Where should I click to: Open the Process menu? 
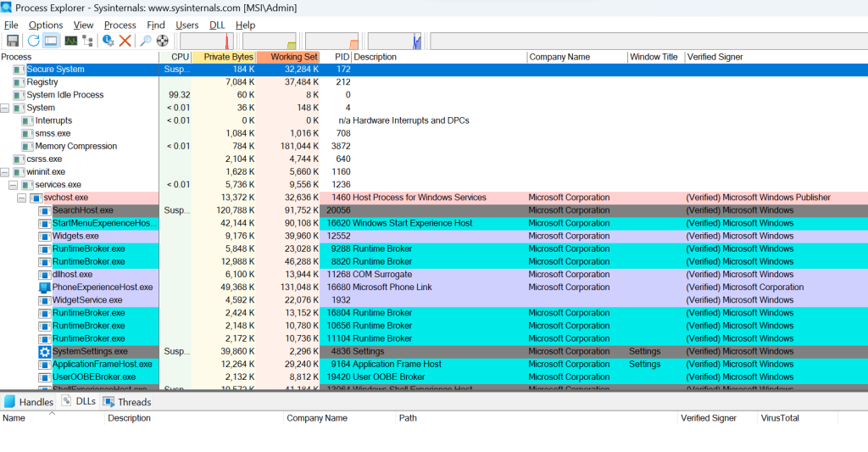(x=120, y=25)
